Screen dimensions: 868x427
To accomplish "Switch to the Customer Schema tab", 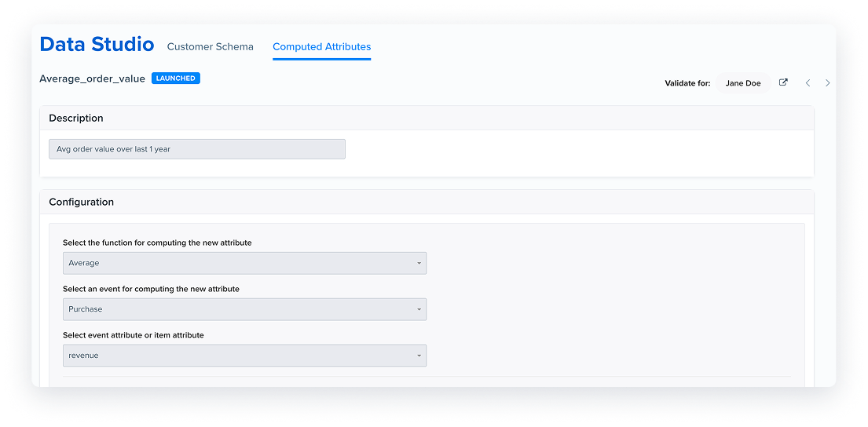I will coord(211,47).
